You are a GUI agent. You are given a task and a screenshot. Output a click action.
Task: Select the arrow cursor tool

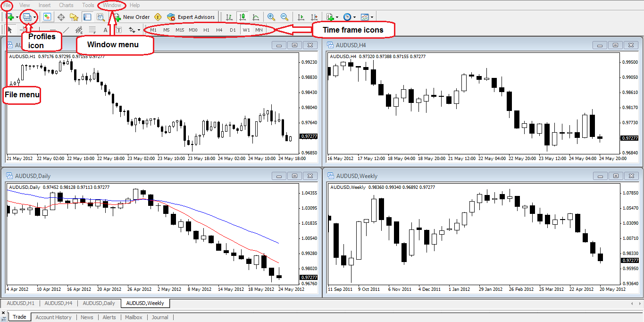pyautogui.click(x=10, y=30)
